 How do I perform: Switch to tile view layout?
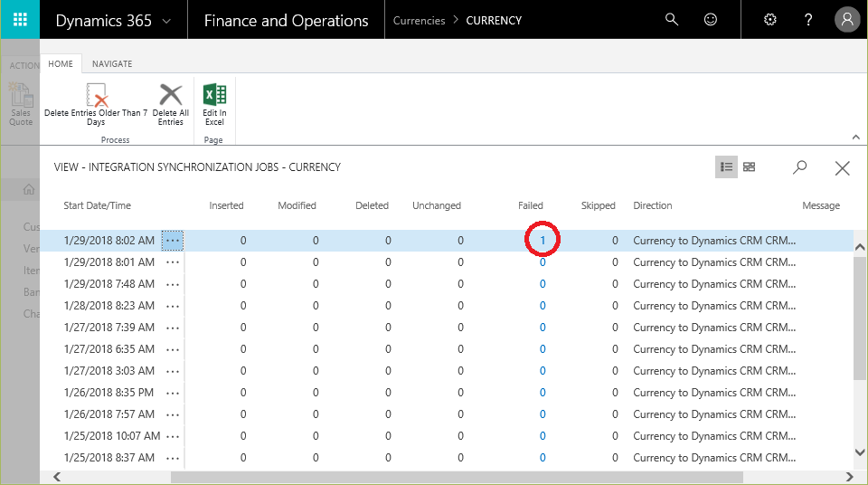pyautogui.click(x=749, y=166)
